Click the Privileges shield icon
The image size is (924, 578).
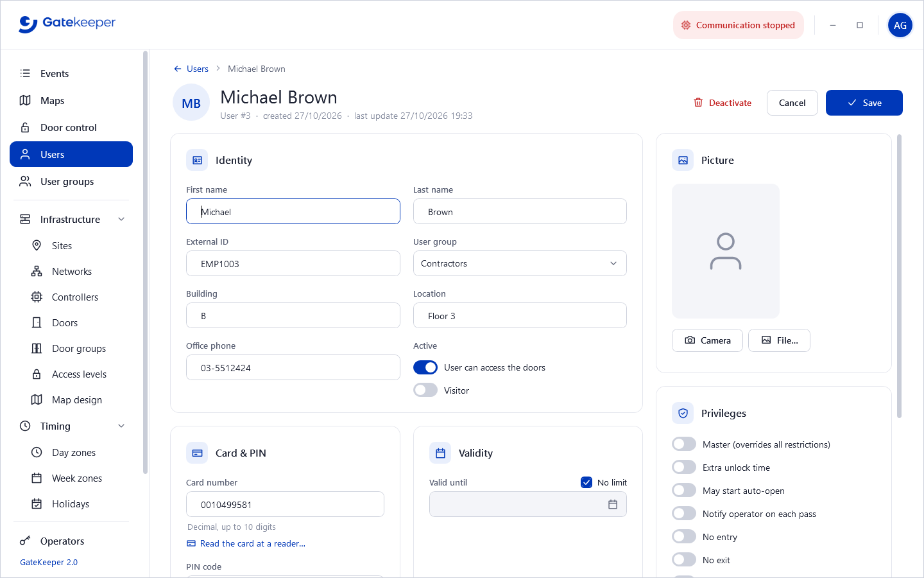(x=683, y=413)
